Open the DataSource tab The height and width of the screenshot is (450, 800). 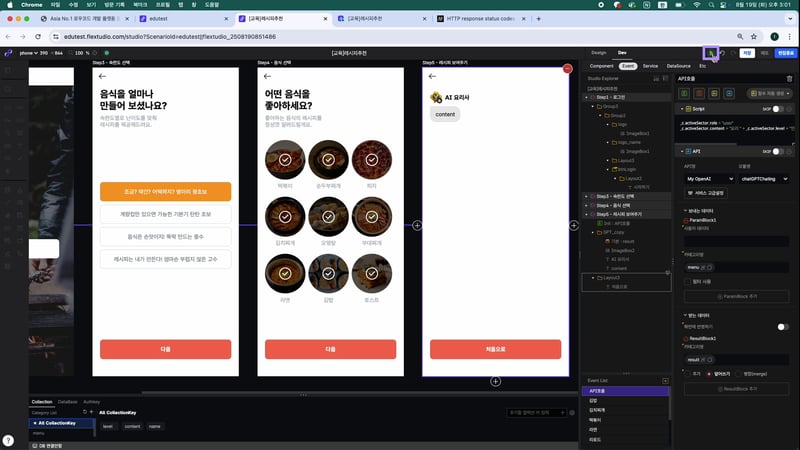tap(678, 65)
